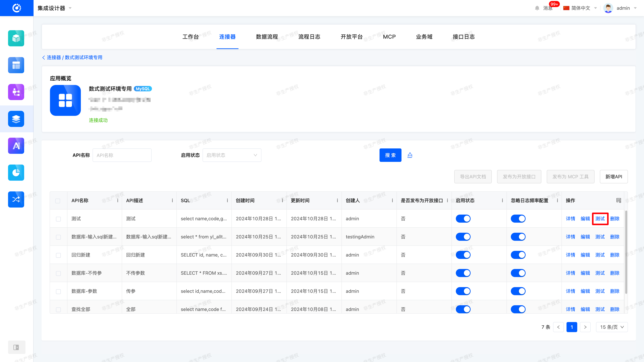This screenshot has width=644, height=362.
Task: Open the 开放平台 tab
Action: pos(352,37)
